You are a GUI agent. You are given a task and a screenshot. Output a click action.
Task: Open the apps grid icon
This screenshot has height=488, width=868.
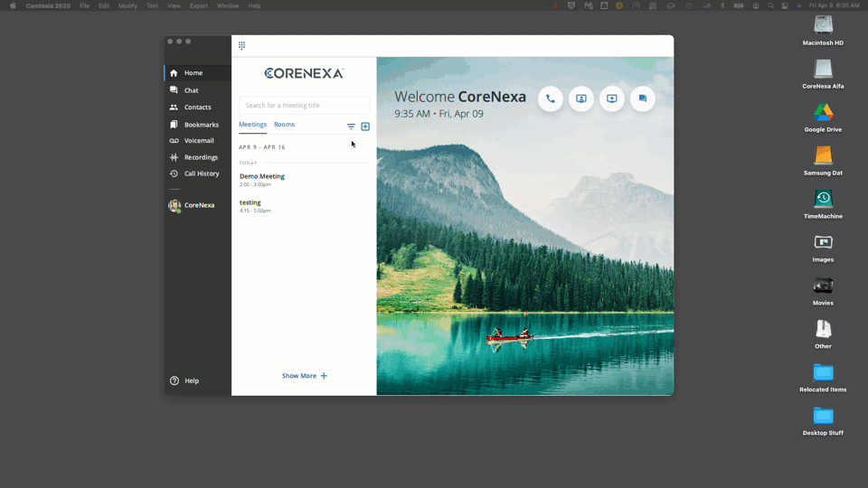(242, 45)
